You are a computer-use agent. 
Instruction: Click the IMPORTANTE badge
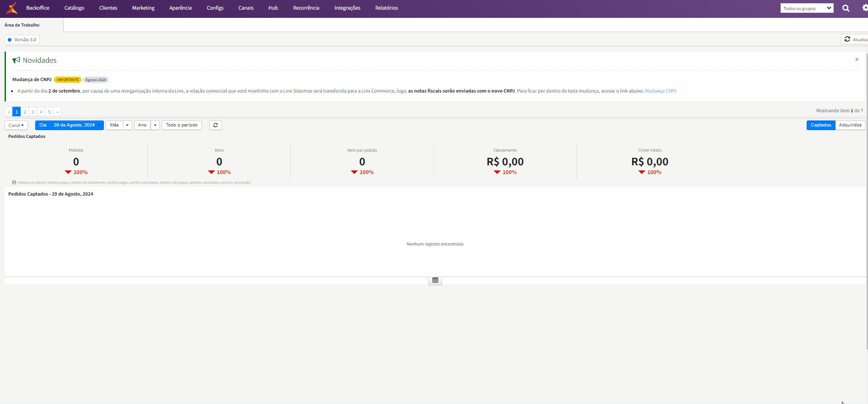pos(68,80)
